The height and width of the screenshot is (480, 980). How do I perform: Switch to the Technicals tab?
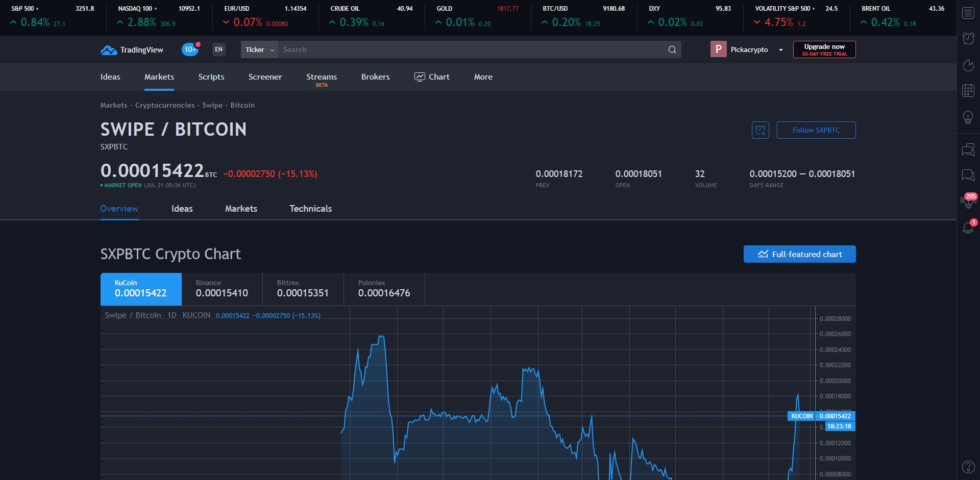coord(310,209)
